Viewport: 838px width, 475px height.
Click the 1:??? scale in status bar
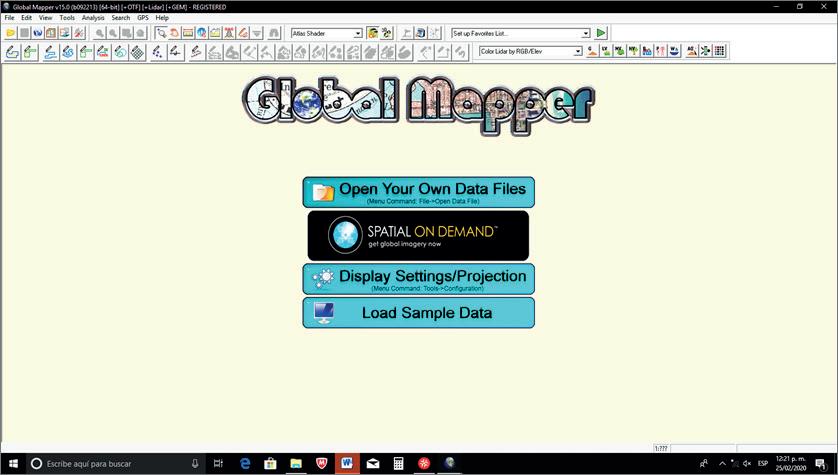[x=661, y=449]
